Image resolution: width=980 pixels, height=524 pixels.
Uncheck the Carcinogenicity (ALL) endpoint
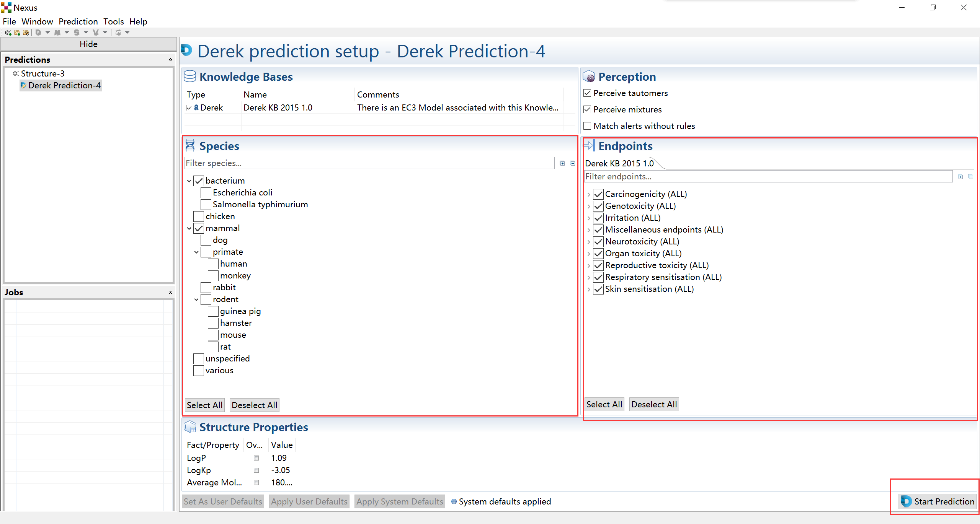(x=598, y=194)
